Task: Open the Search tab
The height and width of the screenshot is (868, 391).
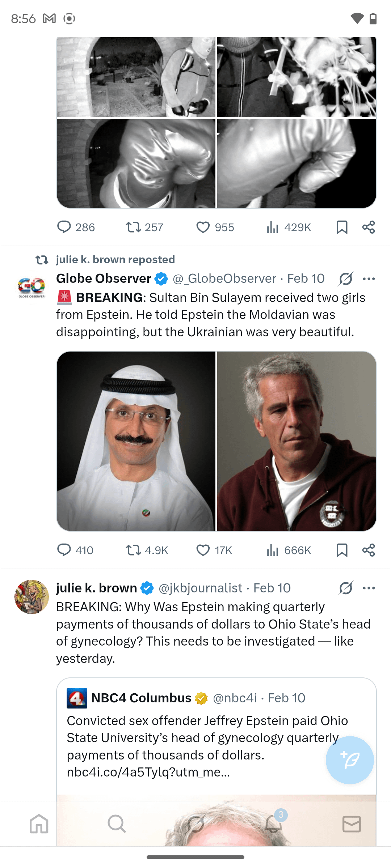Action: pyautogui.click(x=117, y=824)
